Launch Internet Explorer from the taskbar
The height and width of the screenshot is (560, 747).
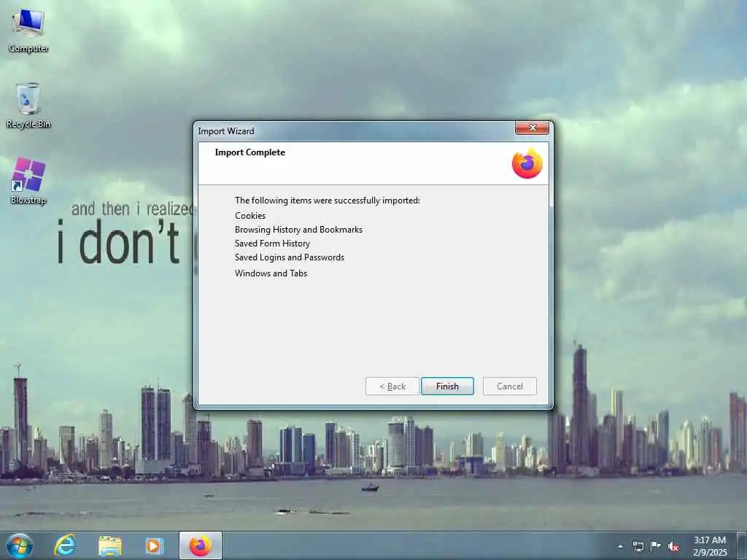pyautogui.click(x=65, y=545)
